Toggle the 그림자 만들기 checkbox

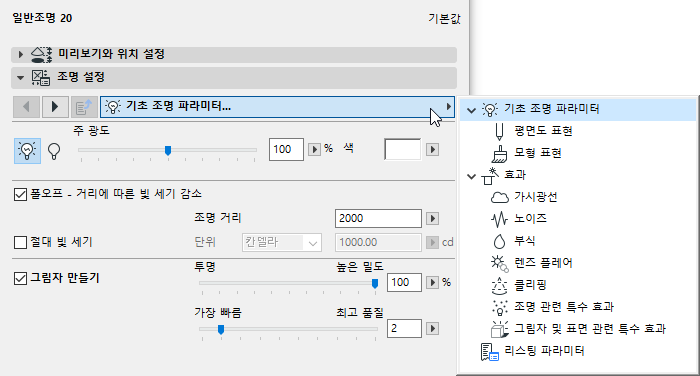(20, 279)
